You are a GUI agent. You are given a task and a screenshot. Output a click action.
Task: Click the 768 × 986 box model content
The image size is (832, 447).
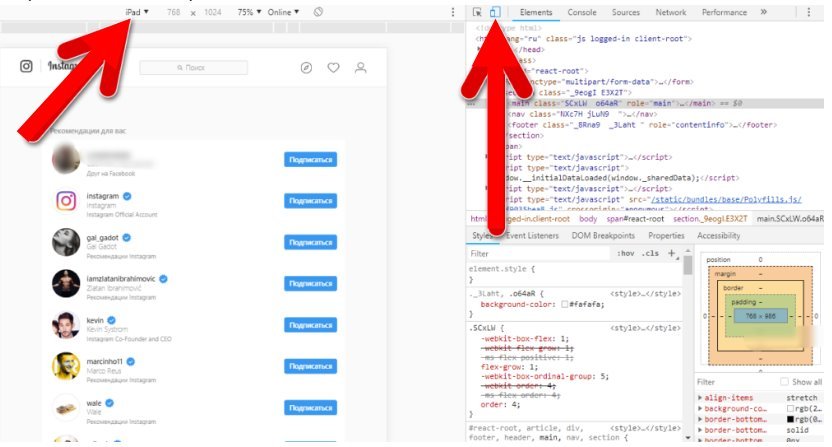click(x=761, y=316)
